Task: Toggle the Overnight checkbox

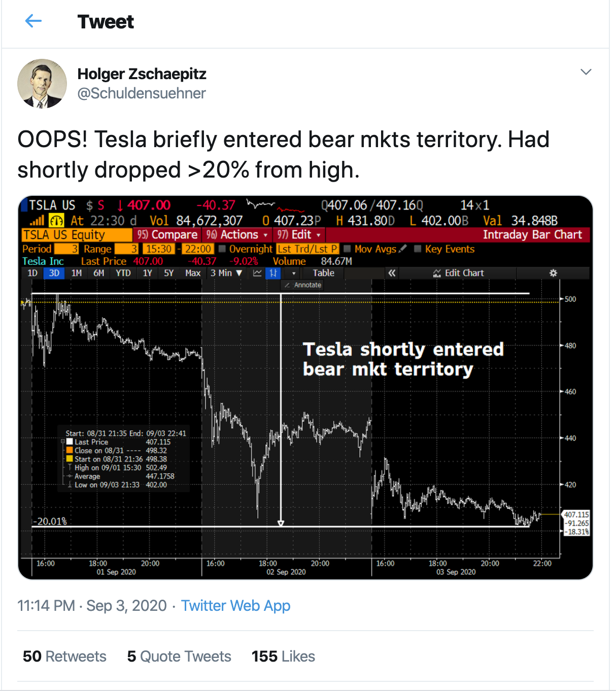Action: [x=222, y=249]
